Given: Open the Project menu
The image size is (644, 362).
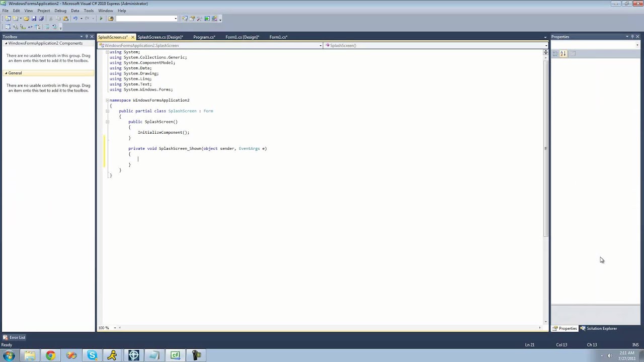Looking at the screenshot, I should [44, 11].
